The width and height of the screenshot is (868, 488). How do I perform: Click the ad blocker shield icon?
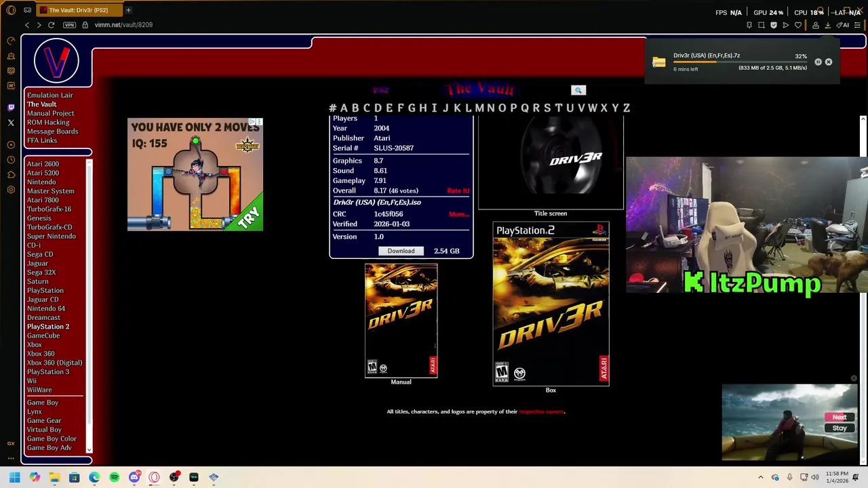pyautogui.click(x=774, y=25)
